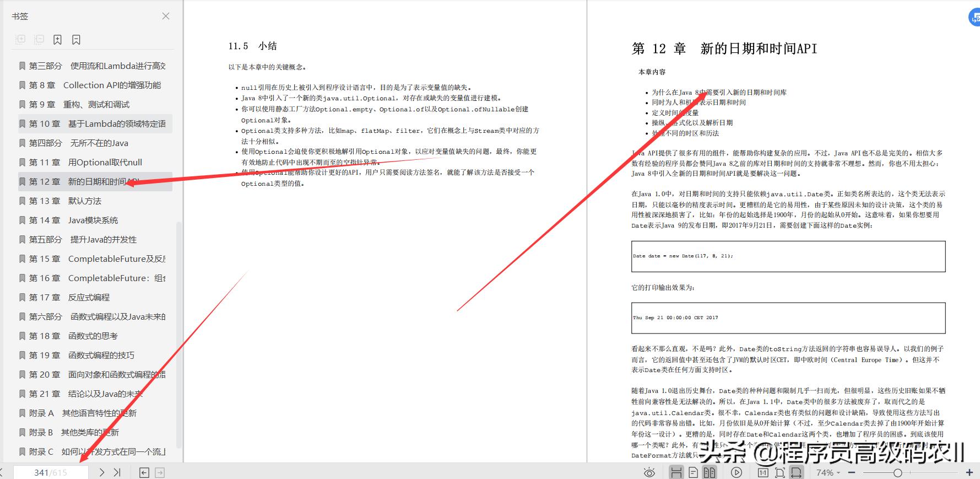Open the 74% zoom dropdown
This screenshot has width=980, height=479.
click(828, 472)
